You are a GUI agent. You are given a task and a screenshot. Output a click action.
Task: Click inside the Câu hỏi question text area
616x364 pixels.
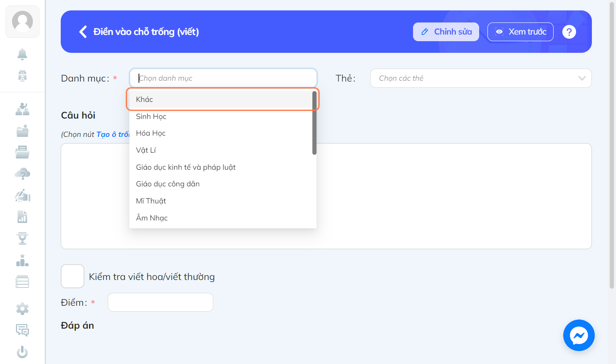326,196
